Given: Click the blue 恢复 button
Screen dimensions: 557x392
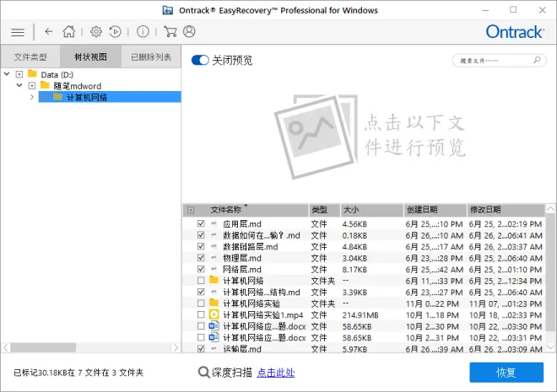Looking at the screenshot, I should (x=506, y=373).
